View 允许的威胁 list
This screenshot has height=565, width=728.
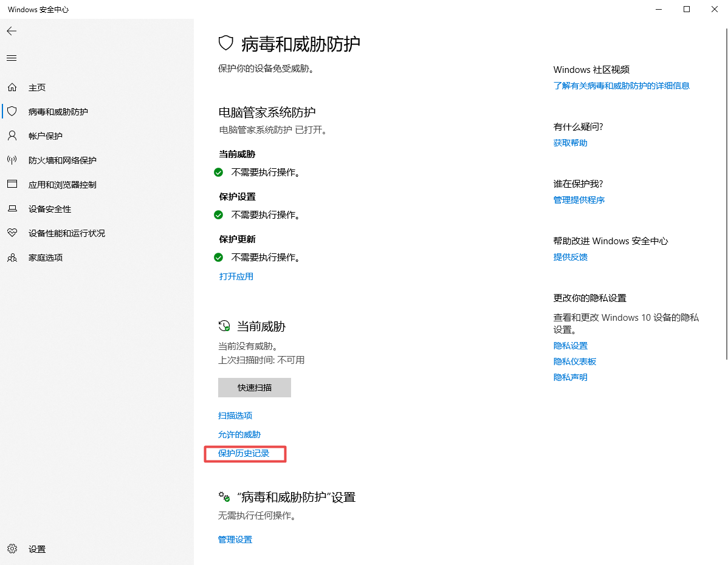tap(239, 434)
